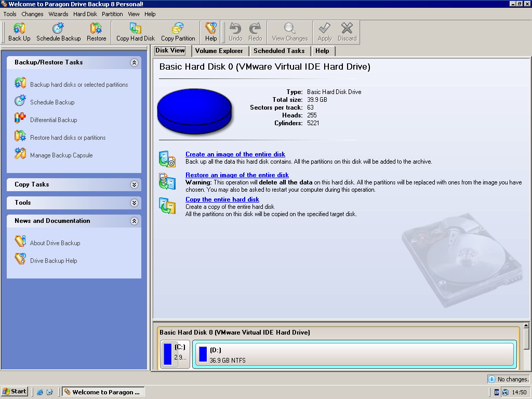532x399 pixels.
Task: Open the Partition menu
Action: tap(112, 14)
